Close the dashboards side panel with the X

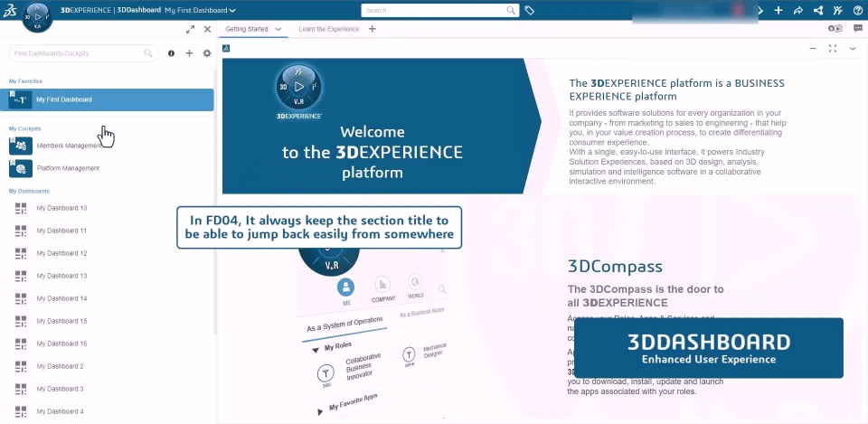point(208,29)
